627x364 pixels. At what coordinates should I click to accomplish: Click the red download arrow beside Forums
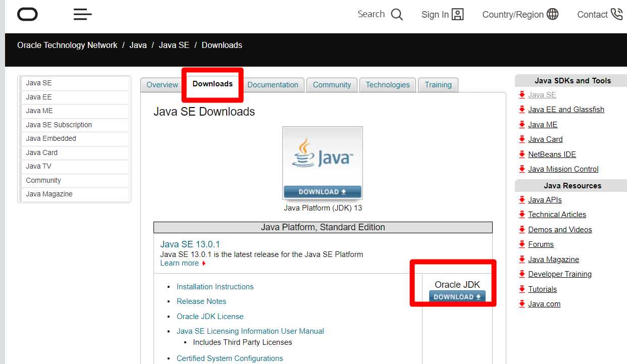(x=522, y=244)
